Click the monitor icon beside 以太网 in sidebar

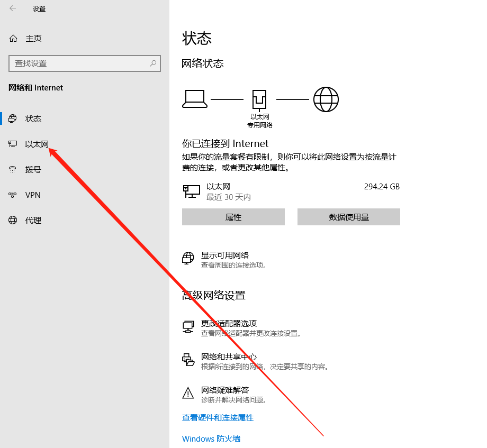click(13, 144)
